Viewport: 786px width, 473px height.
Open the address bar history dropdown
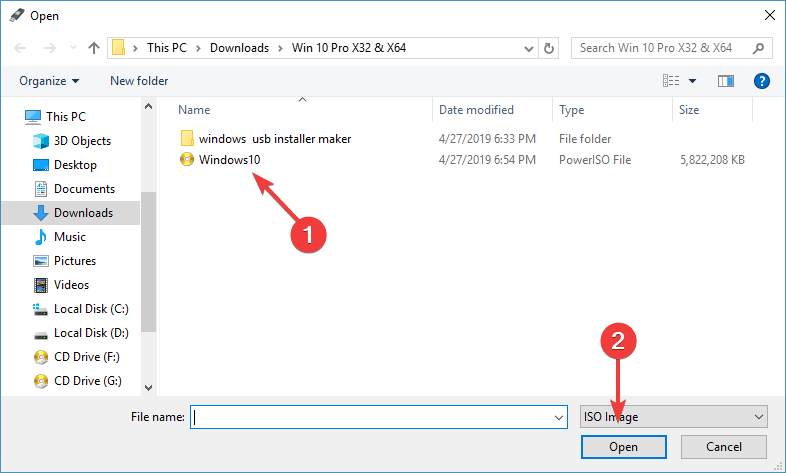[x=528, y=49]
